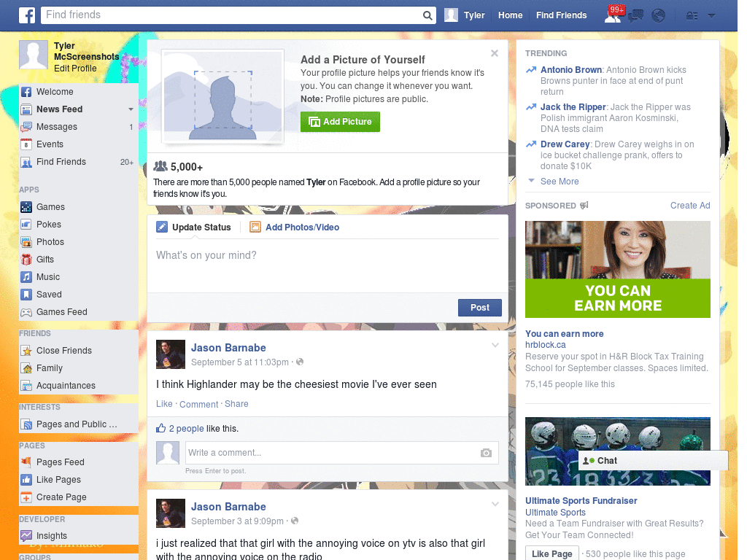Click the Close Friends star icon
The image size is (747, 560).
pyautogui.click(x=26, y=351)
